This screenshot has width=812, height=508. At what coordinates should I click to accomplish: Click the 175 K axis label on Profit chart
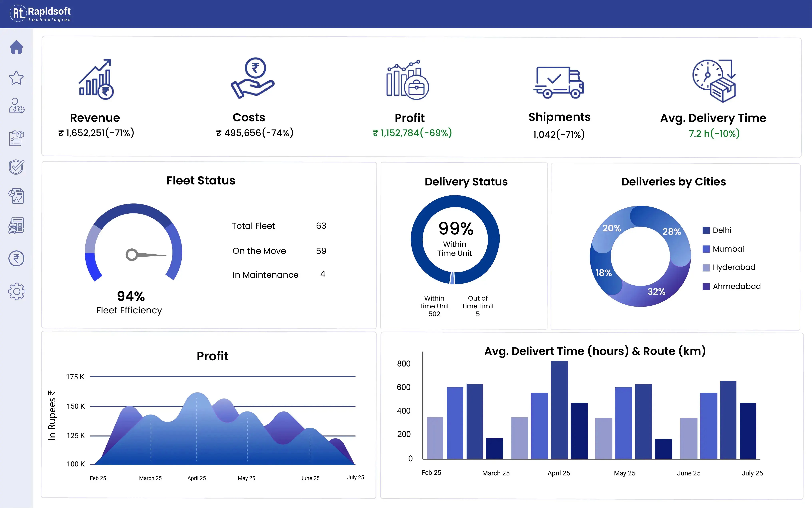coord(75,377)
